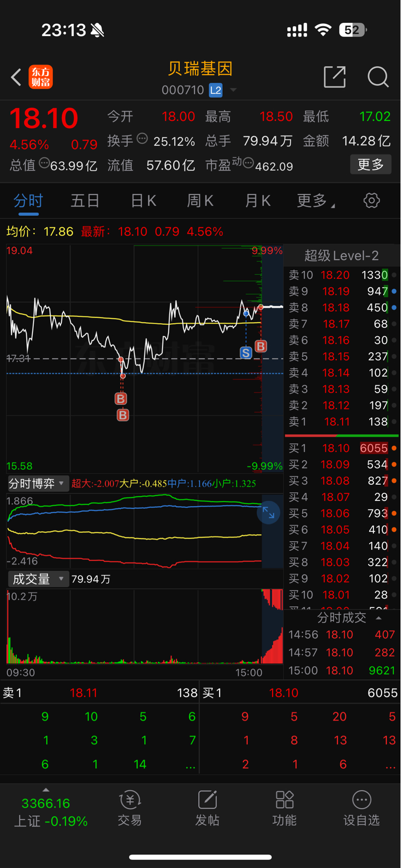This screenshot has height=868, width=401.
Task: Tap the lowest B buy marker
Action: [x=123, y=415]
